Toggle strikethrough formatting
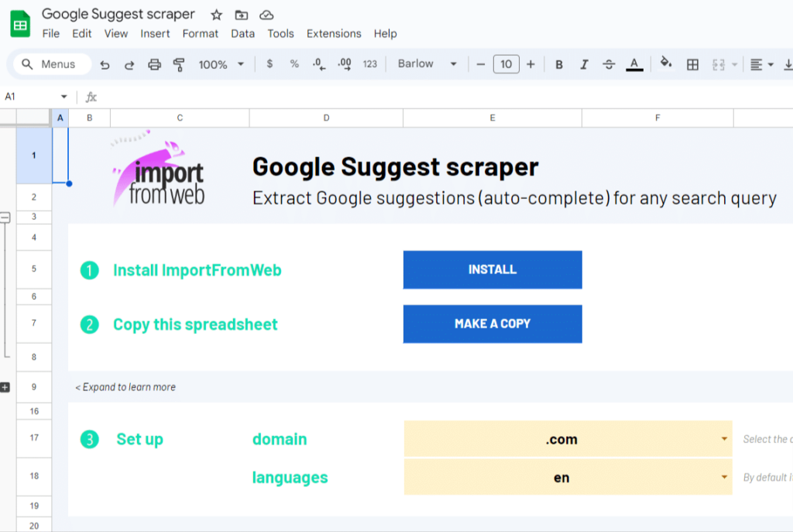Screen dimensions: 793x532 pyautogui.click(x=609, y=64)
